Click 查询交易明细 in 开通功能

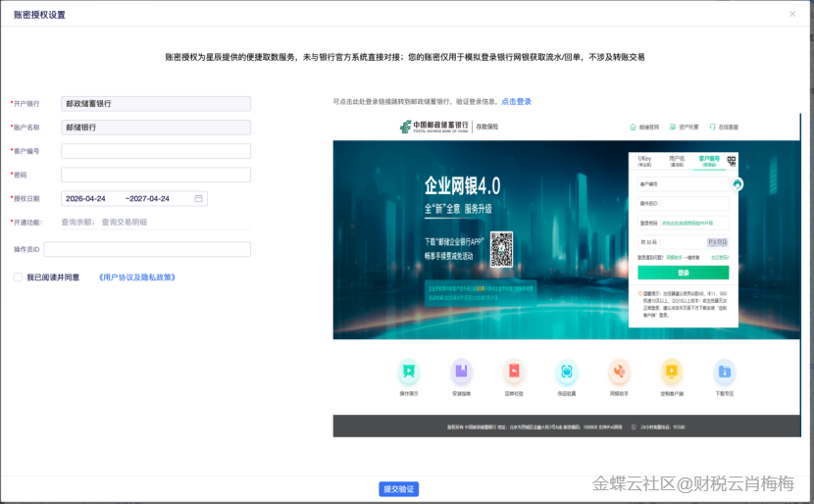(x=125, y=223)
